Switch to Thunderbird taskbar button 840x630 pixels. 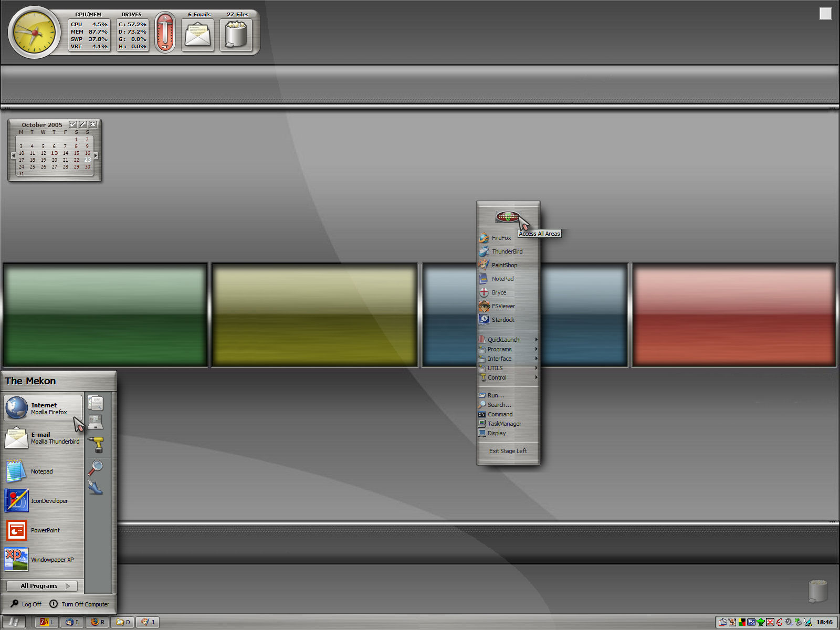click(x=72, y=622)
